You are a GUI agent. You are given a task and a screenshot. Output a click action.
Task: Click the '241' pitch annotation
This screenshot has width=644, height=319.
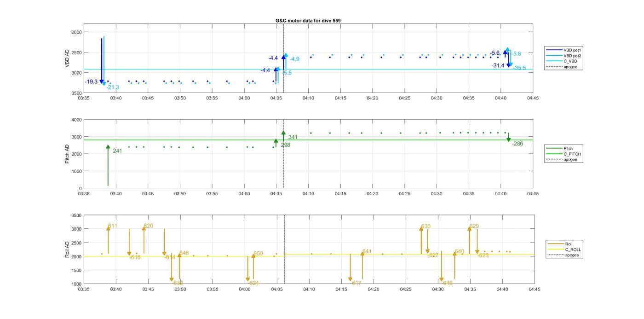pyautogui.click(x=117, y=151)
